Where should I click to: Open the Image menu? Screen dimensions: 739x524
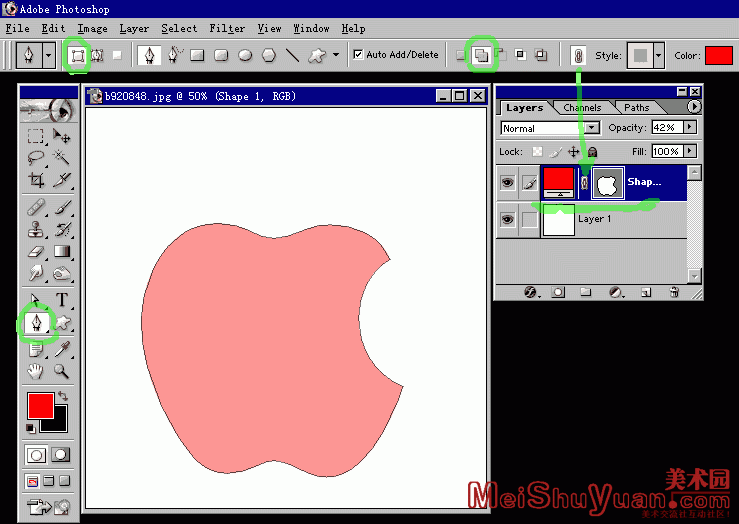92,29
